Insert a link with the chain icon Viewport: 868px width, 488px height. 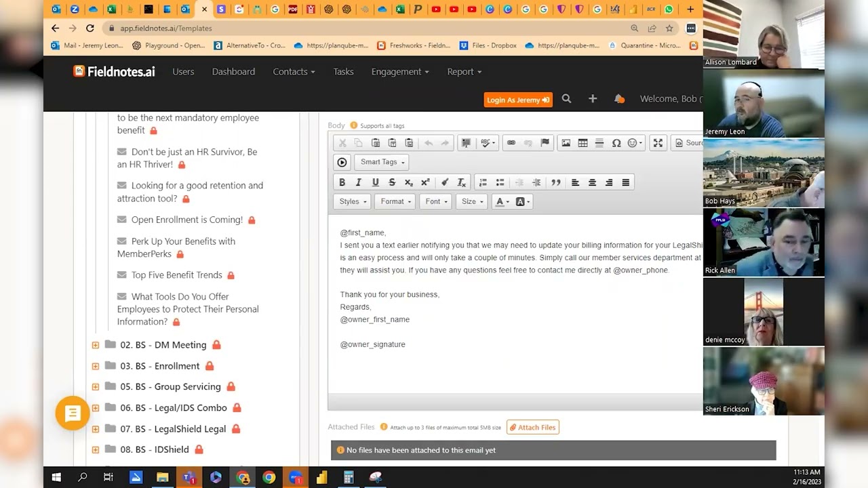[511, 143]
